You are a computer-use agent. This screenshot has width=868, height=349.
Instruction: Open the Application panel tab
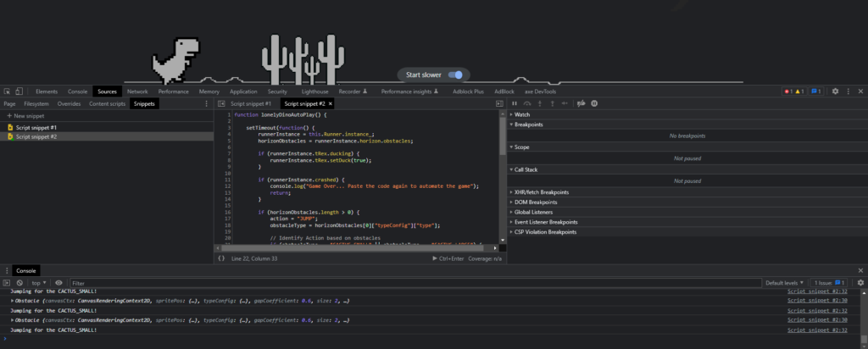click(243, 91)
